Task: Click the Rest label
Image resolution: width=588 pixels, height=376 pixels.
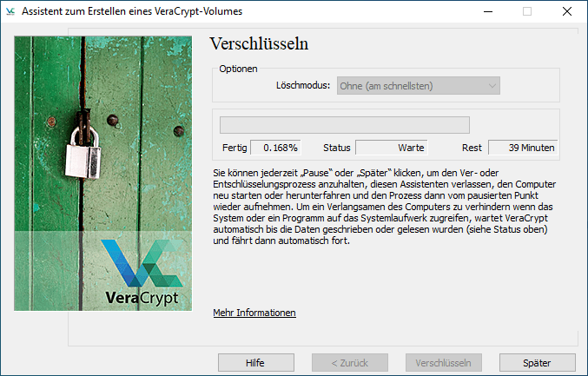Action: point(472,148)
